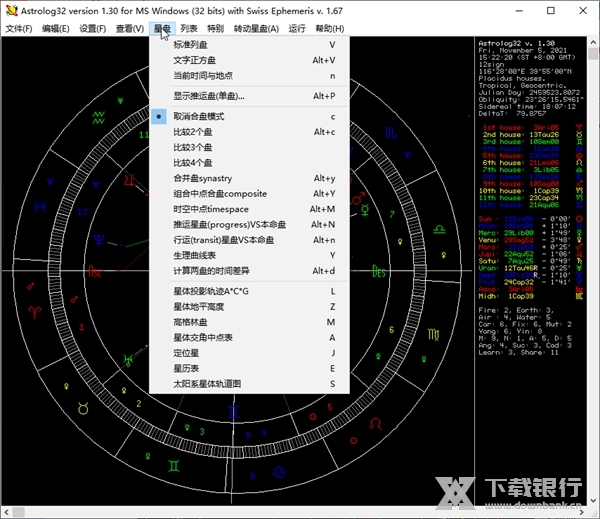The width and height of the screenshot is (600, 519).
Task: Select the 取消合盘模式 radio option
Action: pos(250,116)
